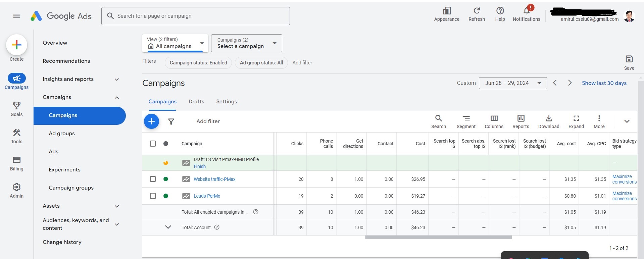Open the account profile avatar
Image resolution: width=644 pixels, height=259 pixels.
(629, 16)
